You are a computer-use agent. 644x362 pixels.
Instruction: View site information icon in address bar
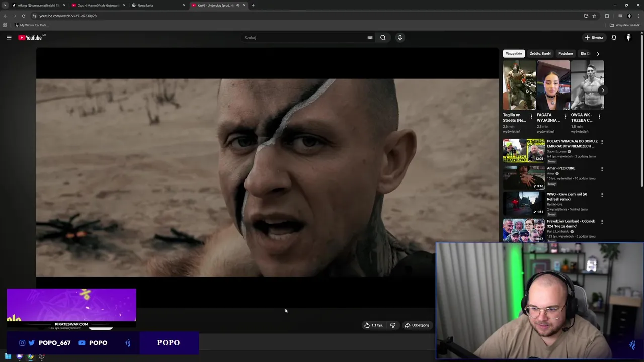click(x=34, y=16)
